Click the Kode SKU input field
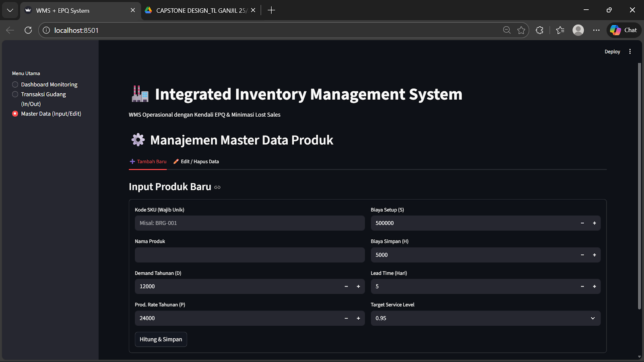The height and width of the screenshot is (362, 644). [x=250, y=223]
